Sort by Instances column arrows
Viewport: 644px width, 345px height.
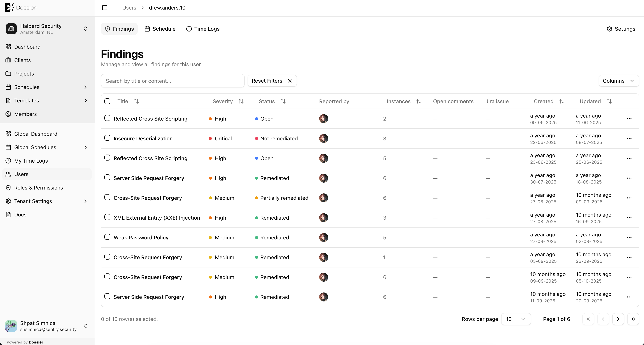pyautogui.click(x=419, y=101)
